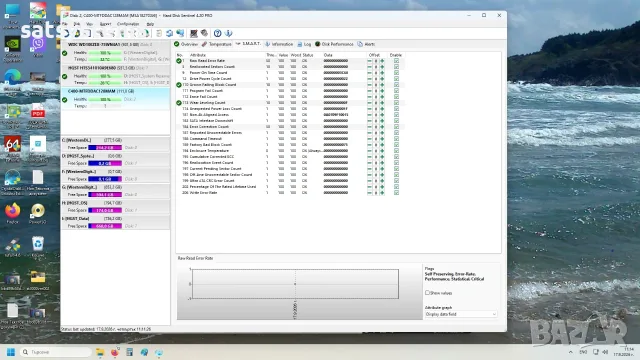
Task: Toggle Enable checkbox for Erase Fail Count
Action: click(396, 97)
